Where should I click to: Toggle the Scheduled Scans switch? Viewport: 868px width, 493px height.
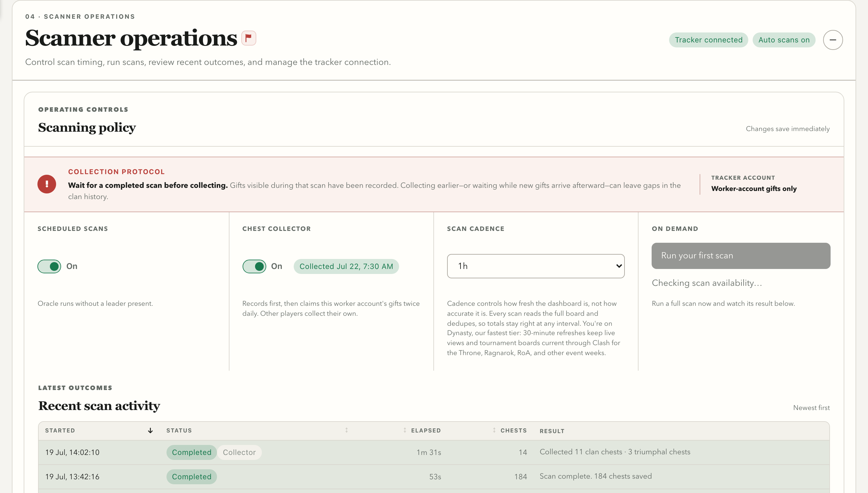49,266
